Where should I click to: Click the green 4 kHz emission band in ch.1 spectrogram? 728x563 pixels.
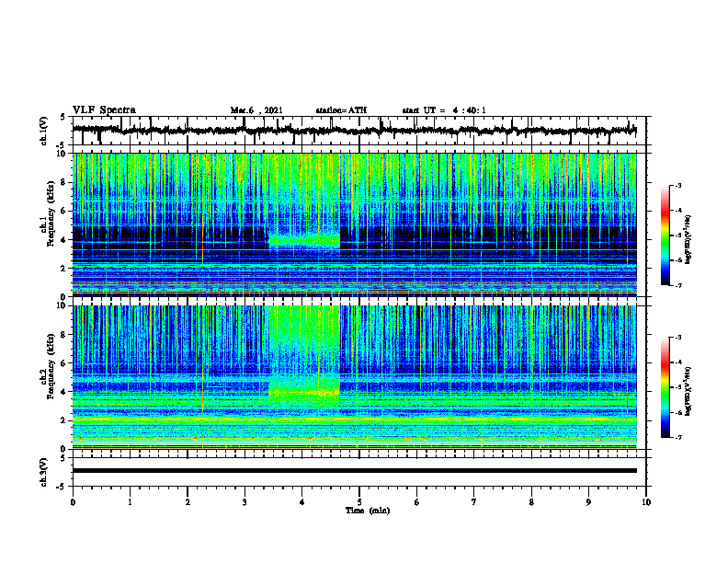point(304,241)
